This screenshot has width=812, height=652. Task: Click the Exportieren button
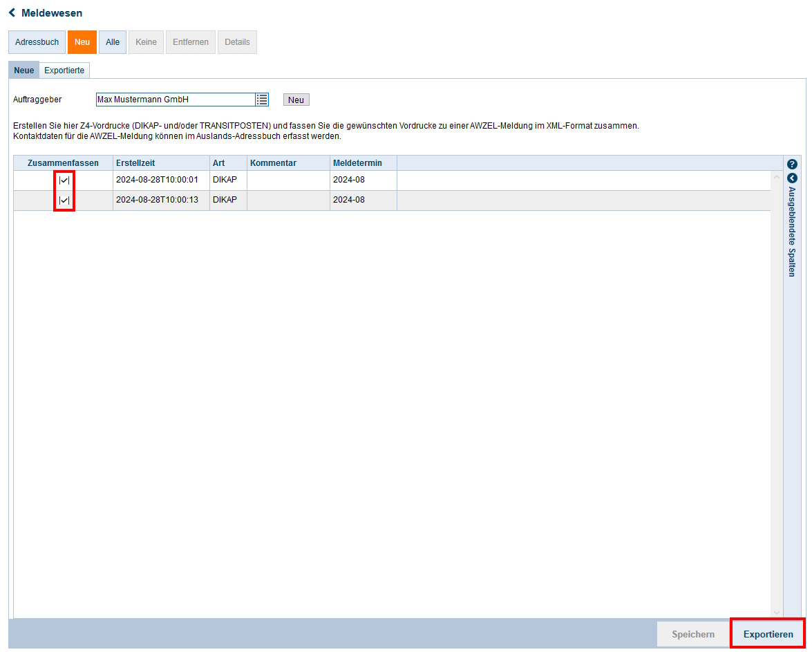coord(768,635)
